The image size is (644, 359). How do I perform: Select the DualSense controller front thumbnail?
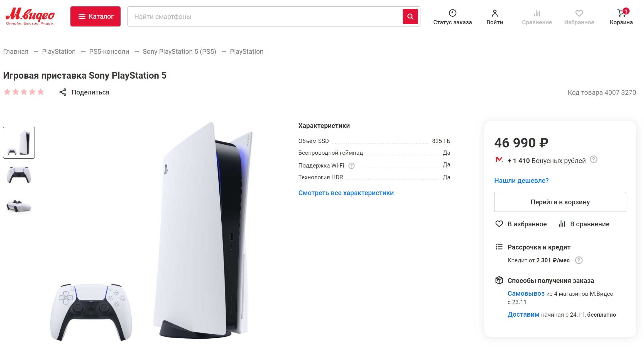coord(19,174)
